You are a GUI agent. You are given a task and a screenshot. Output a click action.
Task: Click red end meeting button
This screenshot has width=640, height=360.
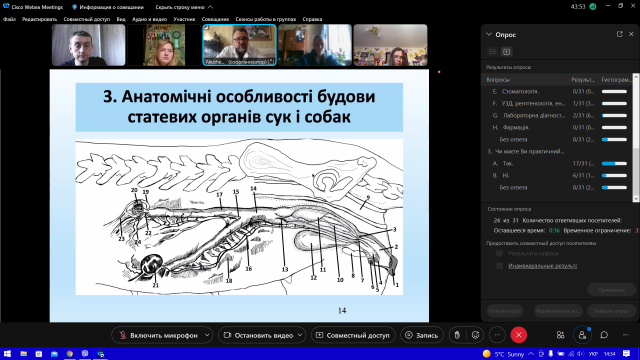(x=519, y=335)
